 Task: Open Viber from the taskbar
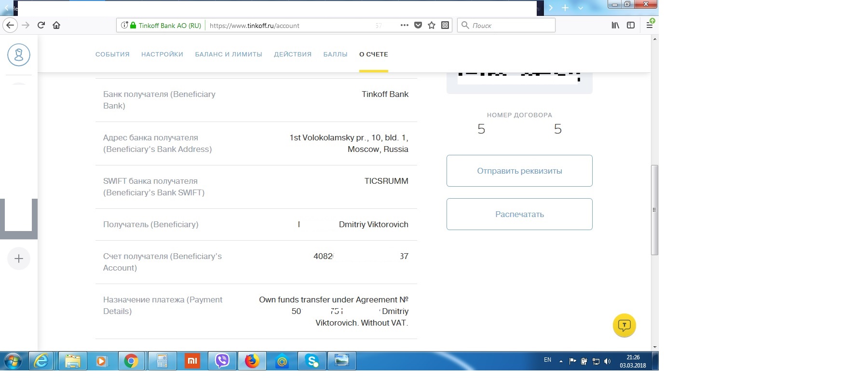click(x=222, y=361)
